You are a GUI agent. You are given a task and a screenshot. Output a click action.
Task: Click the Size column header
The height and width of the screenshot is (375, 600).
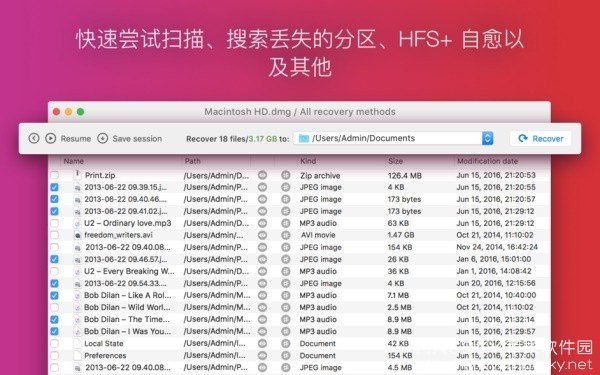point(395,161)
